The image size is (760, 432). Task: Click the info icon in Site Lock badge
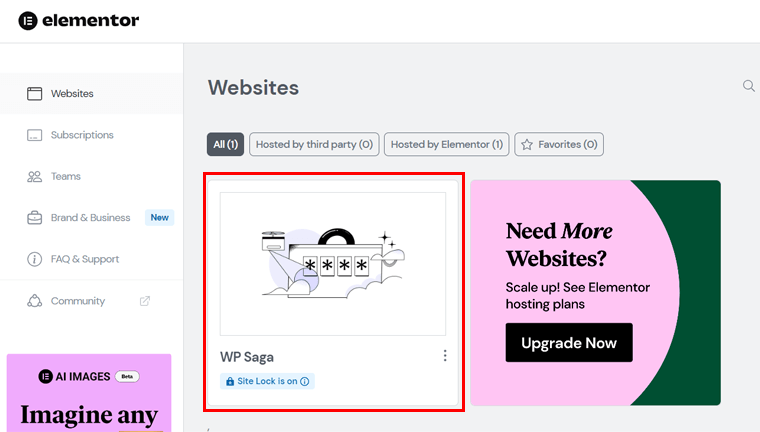[304, 382]
